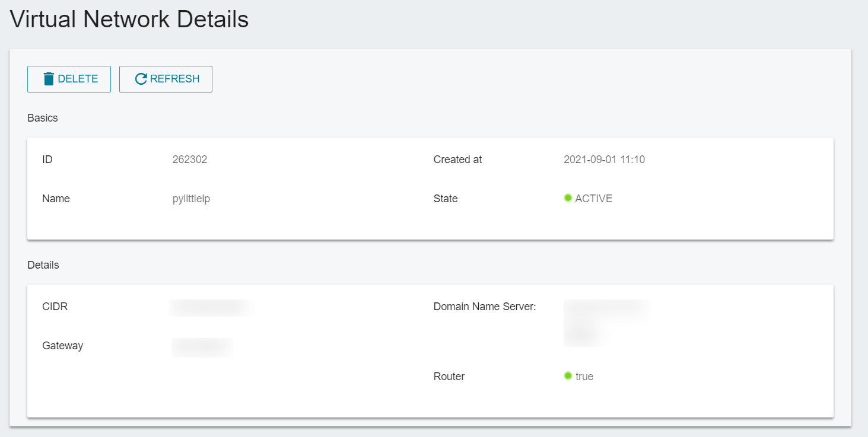Image resolution: width=868 pixels, height=437 pixels.
Task: Click the created date 2021-09-01 11:10
Action: pos(604,160)
